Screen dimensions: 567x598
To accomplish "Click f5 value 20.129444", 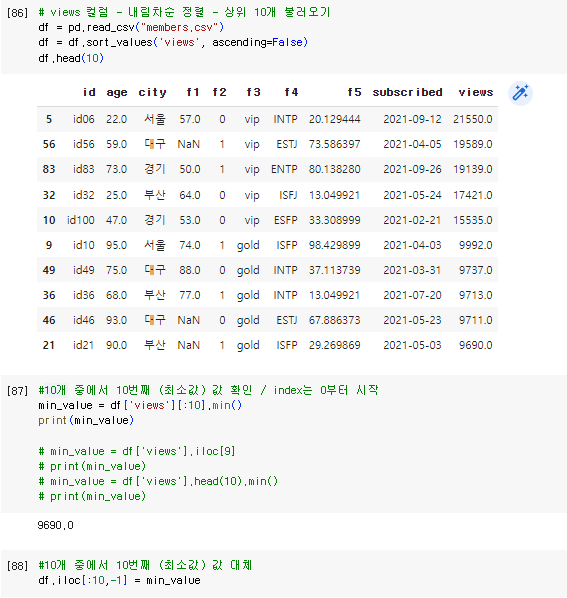I will click(x=334, y=119).
